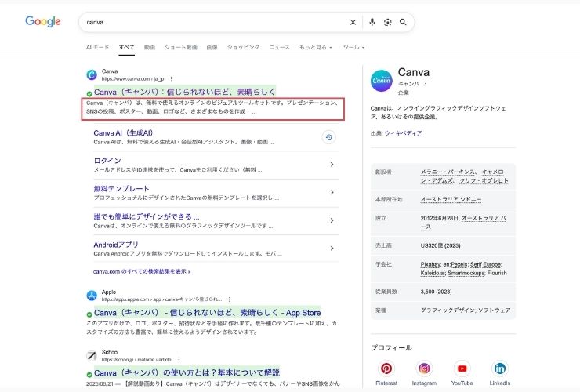Click the history icon beside Canva AI
580x392 pixels.
click(x=330, y=137)
